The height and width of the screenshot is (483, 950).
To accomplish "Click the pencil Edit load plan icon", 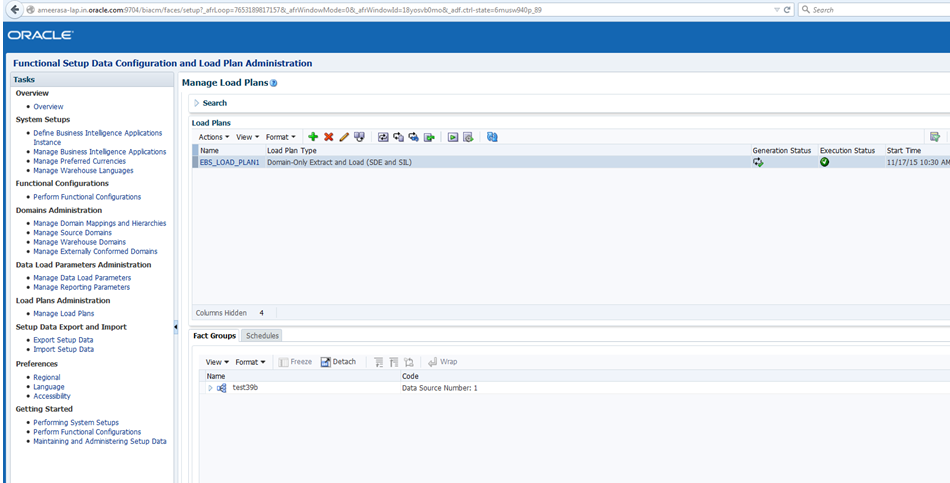I will point(344,137).
